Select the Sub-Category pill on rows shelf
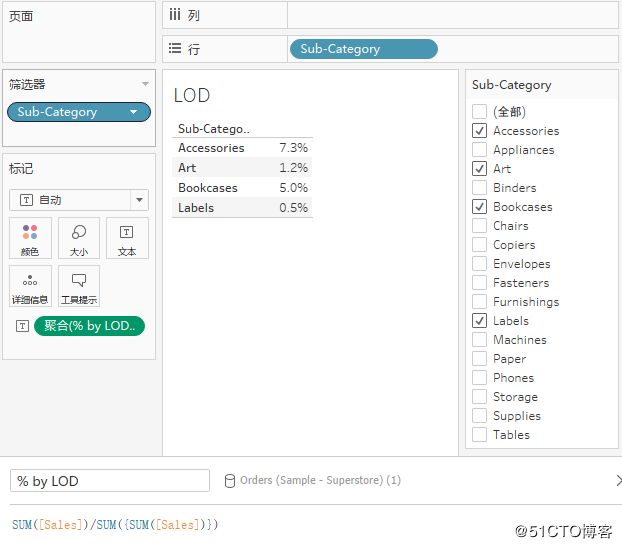Viewport: 622px width, 548px height. pos(364,49)
